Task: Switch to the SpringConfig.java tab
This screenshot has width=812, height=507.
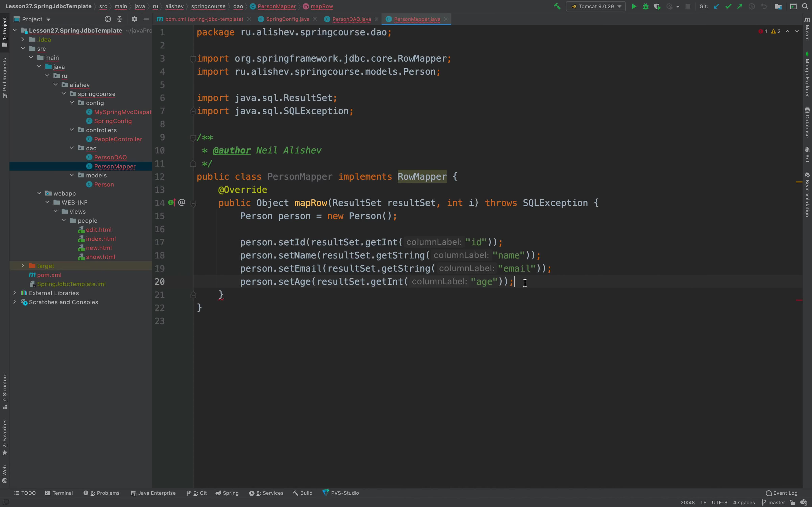Action: (x=288, y=19)
